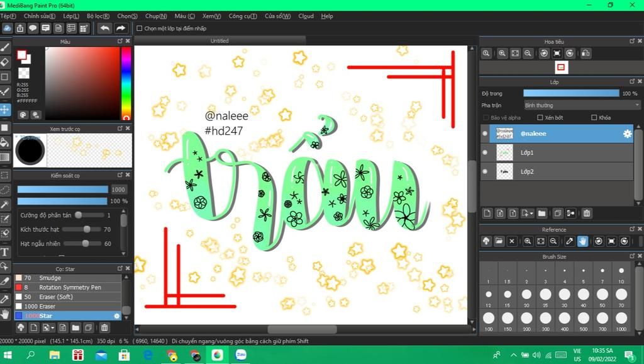Image resolution: width=644 pixels, height=364 pixels.
Task: Enable 'Chọn một lớp tại điểm nhấp' checkbox
Action: (x=139, y=28)
